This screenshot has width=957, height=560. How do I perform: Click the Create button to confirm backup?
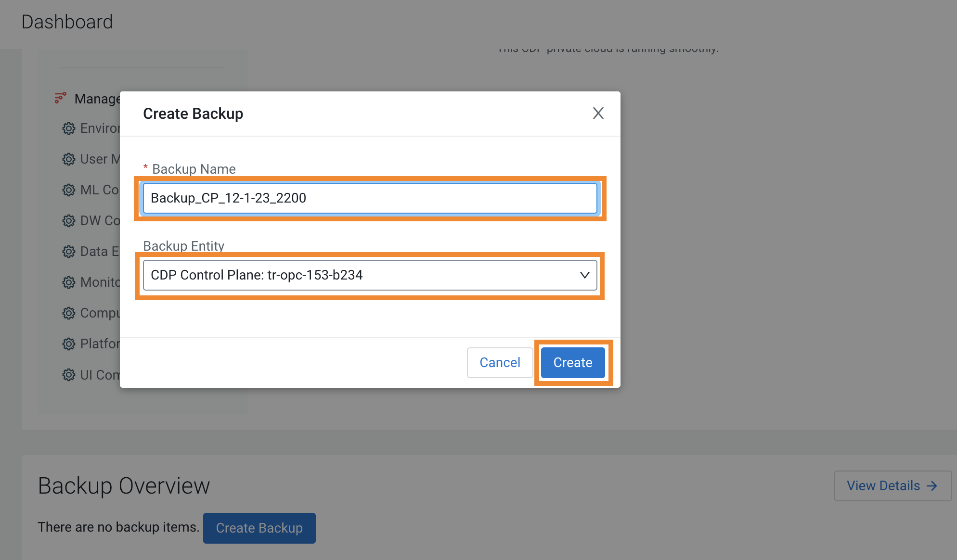tap(572, 362)
